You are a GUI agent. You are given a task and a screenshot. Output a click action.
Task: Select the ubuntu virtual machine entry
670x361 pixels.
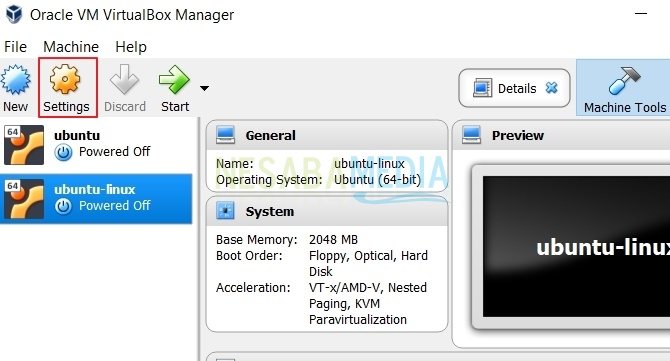pos(96,145)
